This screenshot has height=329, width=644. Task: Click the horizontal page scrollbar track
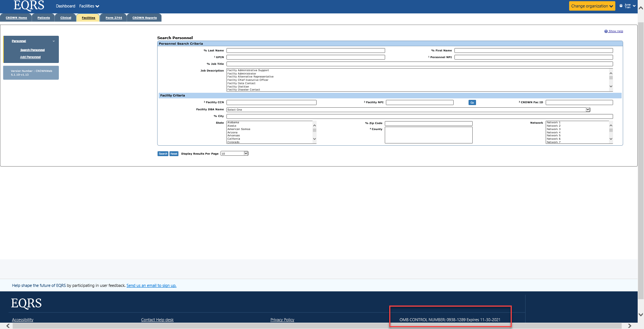317,326
